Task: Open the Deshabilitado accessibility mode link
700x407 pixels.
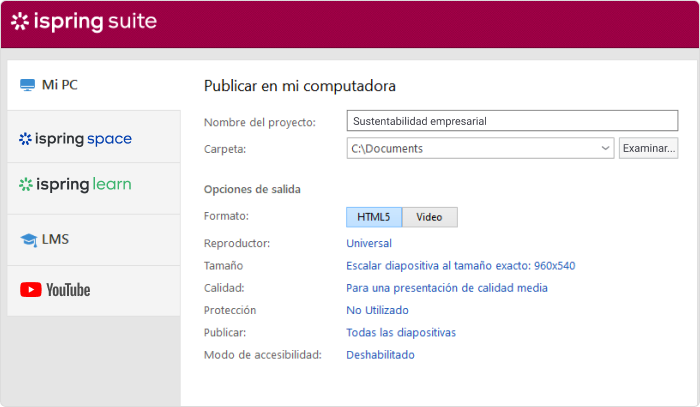Action: 380,355
